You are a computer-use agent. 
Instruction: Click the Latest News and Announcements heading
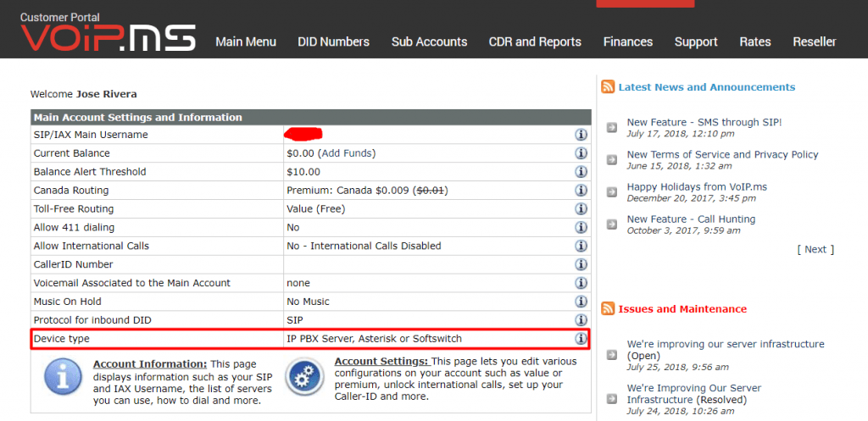coord(706,87)
